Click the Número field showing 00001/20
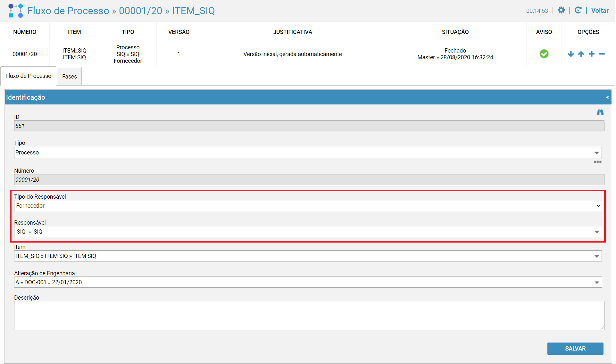The height and width of the screenshot is (364, 616). [x=309, y=180]
